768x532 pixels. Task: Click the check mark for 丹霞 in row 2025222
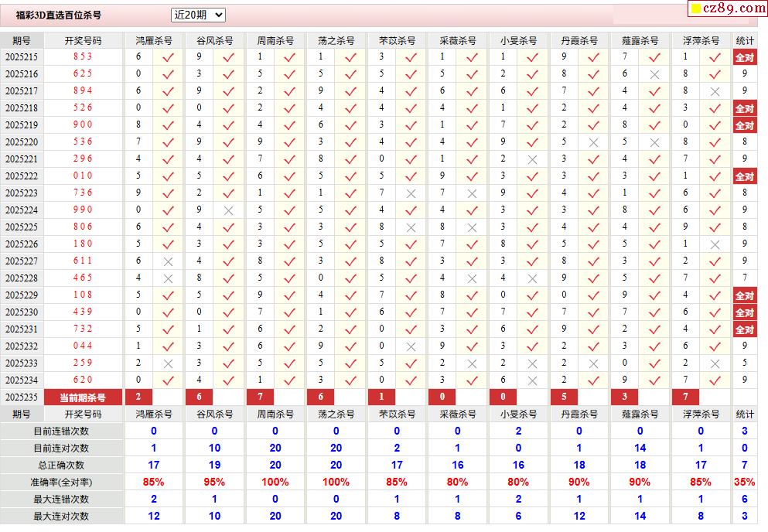pos(594,176)
